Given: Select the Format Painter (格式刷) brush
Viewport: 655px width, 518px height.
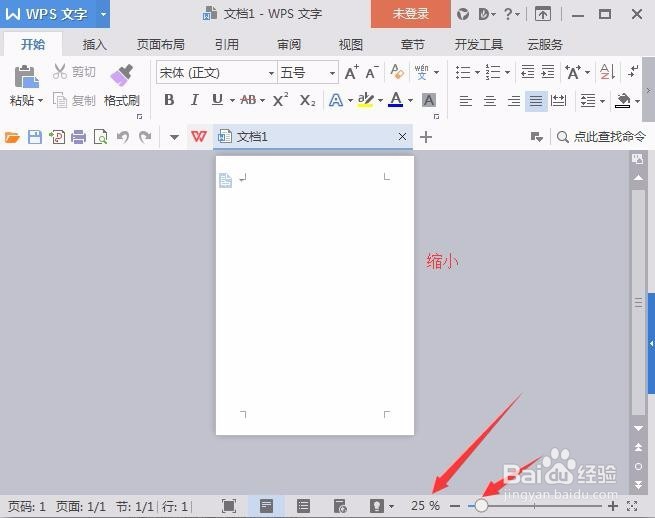Looking at the screenshot, I should point(122,75).
